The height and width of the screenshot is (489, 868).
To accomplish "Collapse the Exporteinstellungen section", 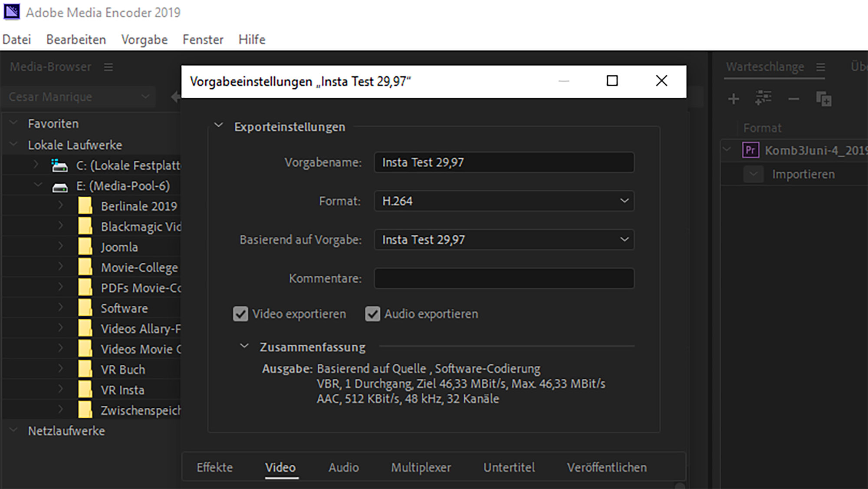I will (219, 126).
